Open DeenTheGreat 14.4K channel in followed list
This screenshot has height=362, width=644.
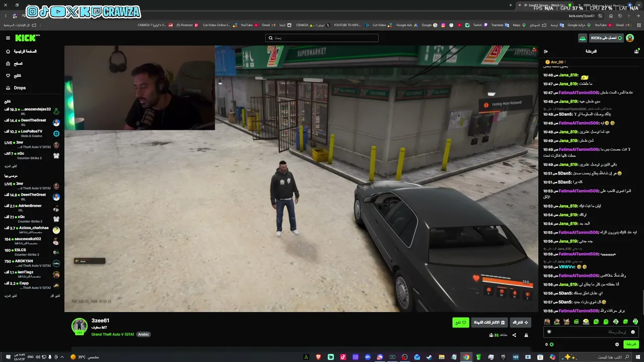click(32, 122)
